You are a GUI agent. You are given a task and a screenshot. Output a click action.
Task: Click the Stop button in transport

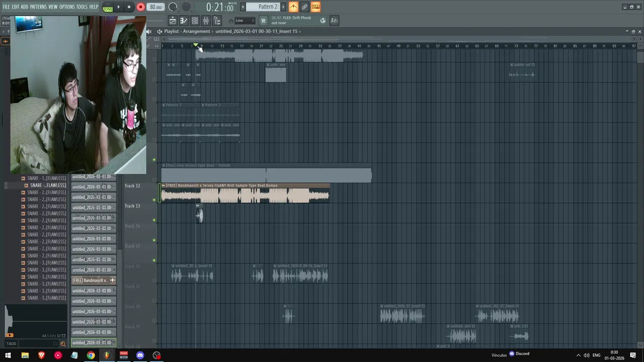129,7
